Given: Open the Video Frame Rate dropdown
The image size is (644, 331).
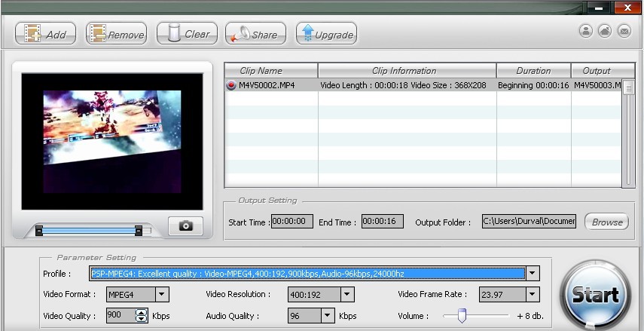Looking at the screenshot, I should (533, 295).
